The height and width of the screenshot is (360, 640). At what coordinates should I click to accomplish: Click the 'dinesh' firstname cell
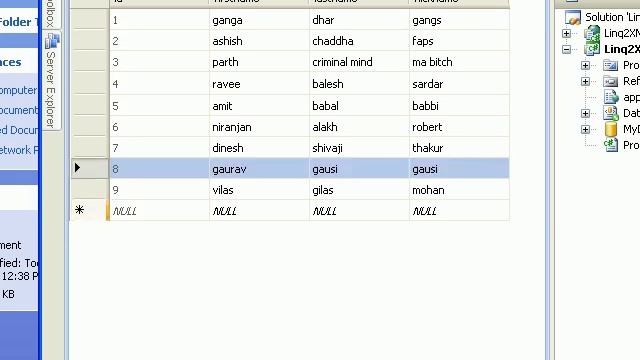point(259,148)
